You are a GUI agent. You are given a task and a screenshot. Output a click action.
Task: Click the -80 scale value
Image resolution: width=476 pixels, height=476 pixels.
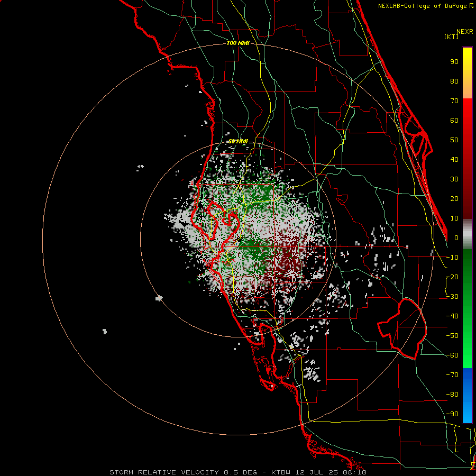[452, 395]
